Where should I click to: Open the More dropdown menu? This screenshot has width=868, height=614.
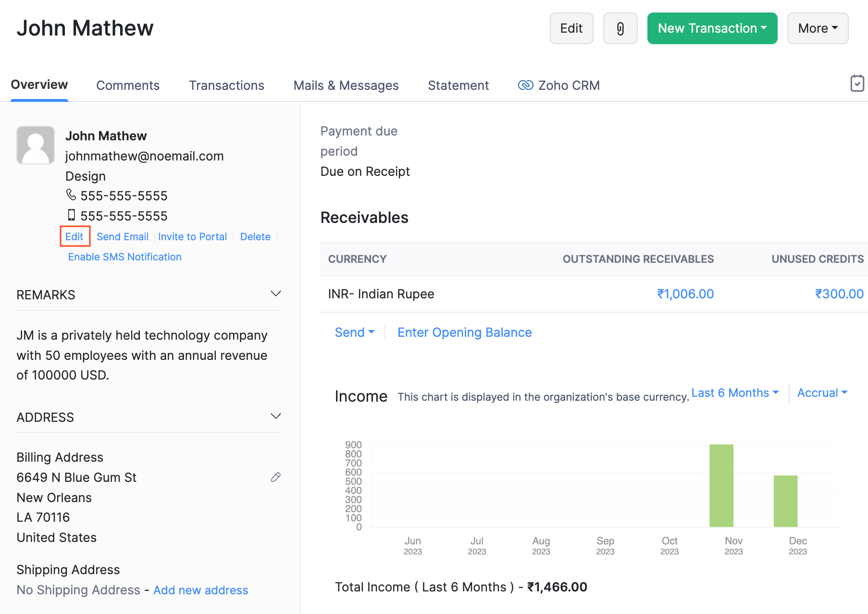pyautogui.click(x=817, y=28)
